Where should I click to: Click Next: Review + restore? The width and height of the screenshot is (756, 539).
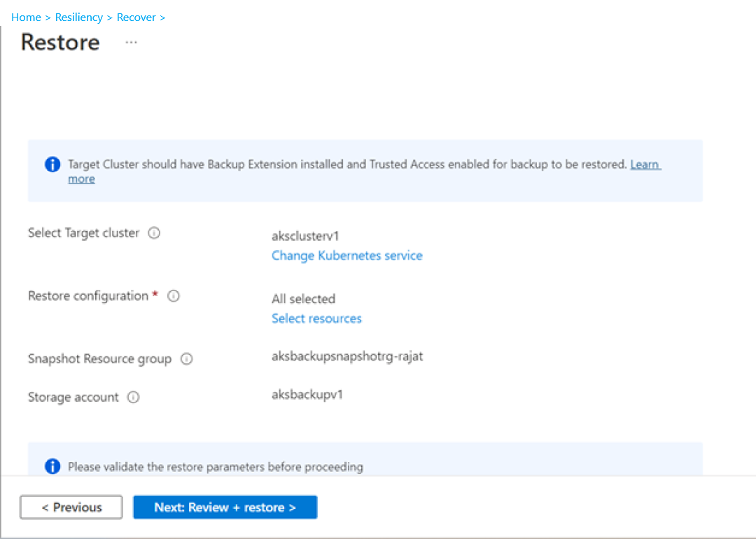225,507
